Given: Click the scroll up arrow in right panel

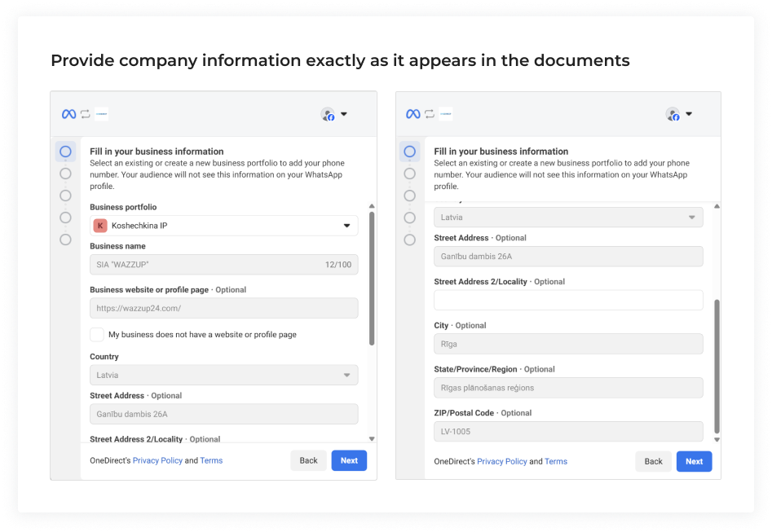Looking at the screenshot, I should [x=717, y=206].
